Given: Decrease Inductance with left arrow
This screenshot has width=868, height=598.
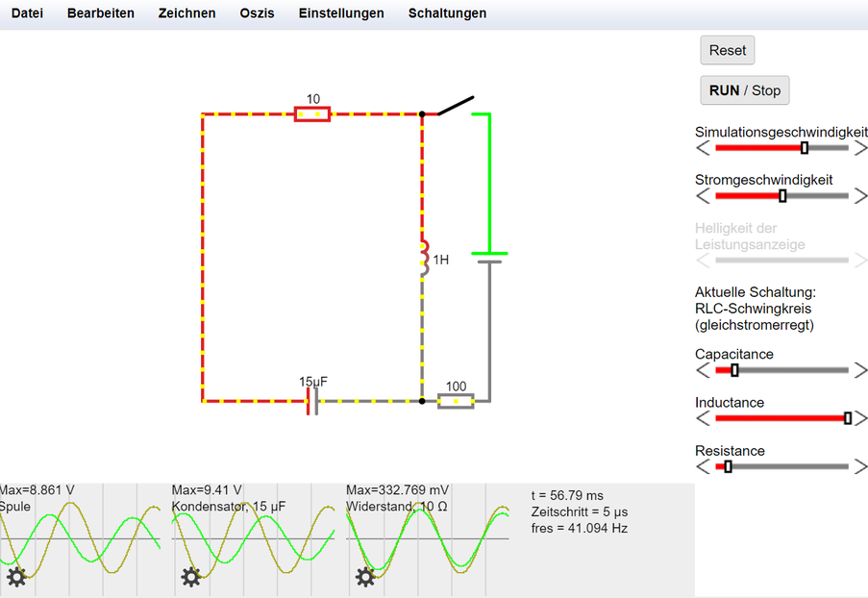Looking at the screenshot, I should point(703,418).
